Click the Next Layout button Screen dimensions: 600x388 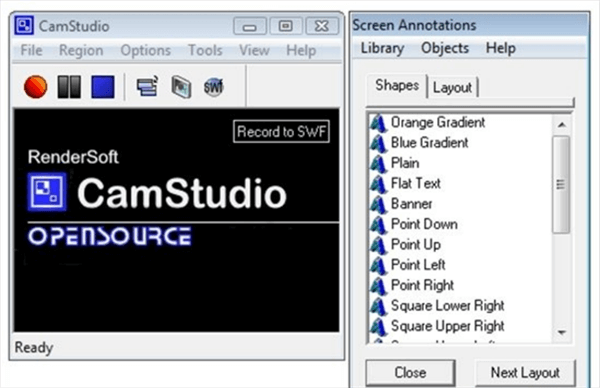(525, 372)
